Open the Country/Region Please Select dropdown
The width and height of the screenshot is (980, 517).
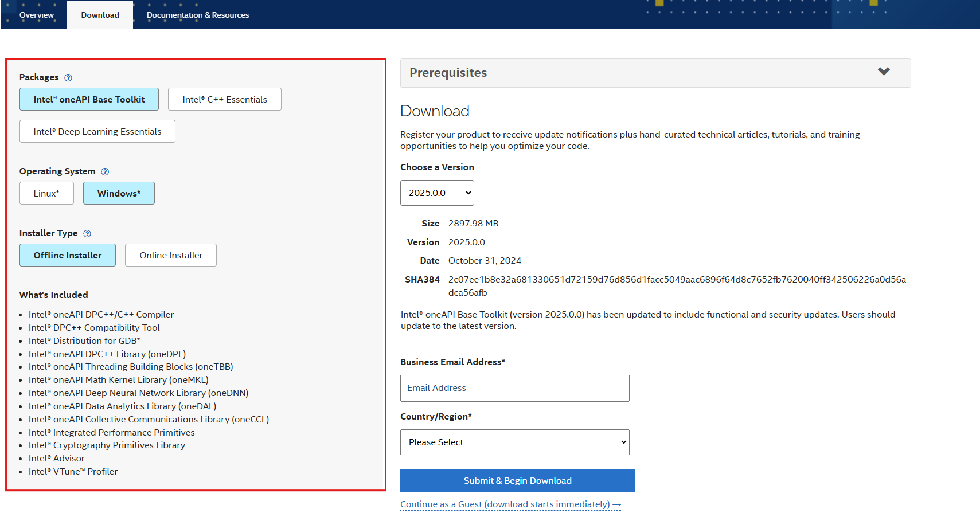(x=515, y=442)
